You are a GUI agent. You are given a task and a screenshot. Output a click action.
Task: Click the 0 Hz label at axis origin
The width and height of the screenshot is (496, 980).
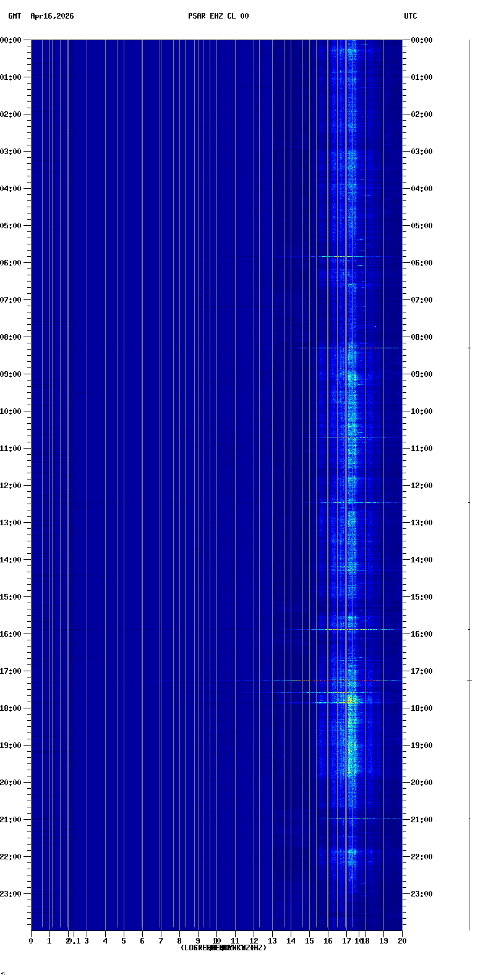pyautogui.click(x=31, y=941)
